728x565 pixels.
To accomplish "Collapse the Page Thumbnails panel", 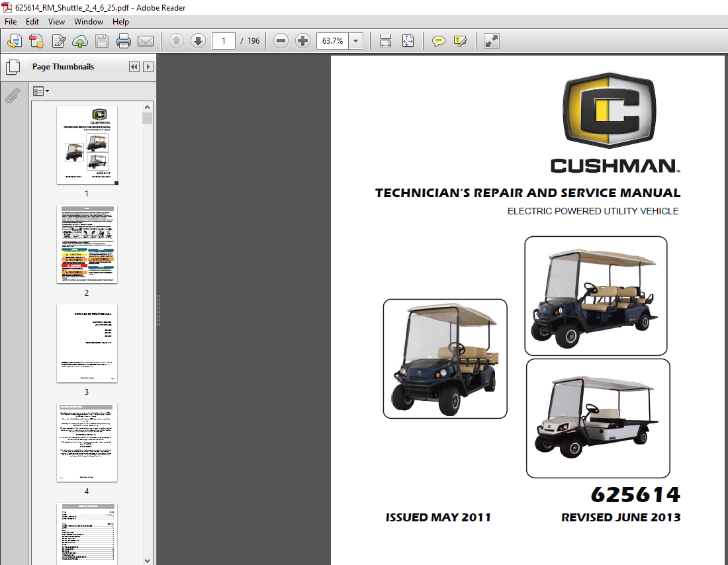I will (x=134, y=67).
